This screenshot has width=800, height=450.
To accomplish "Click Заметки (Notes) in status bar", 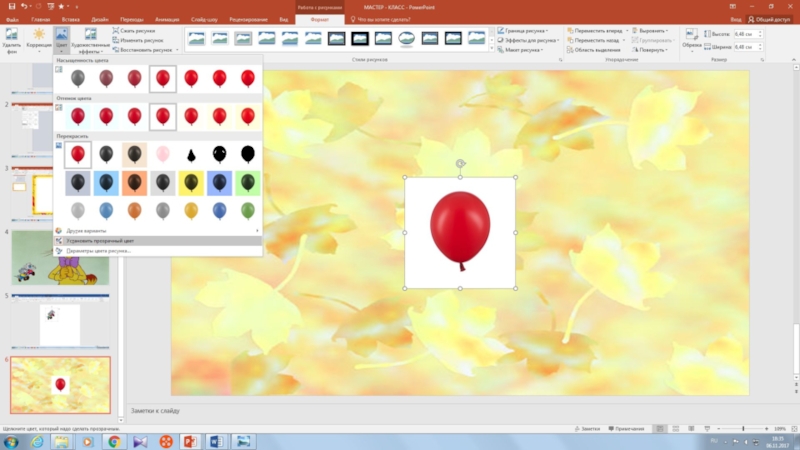I will (x=589, y=428).
